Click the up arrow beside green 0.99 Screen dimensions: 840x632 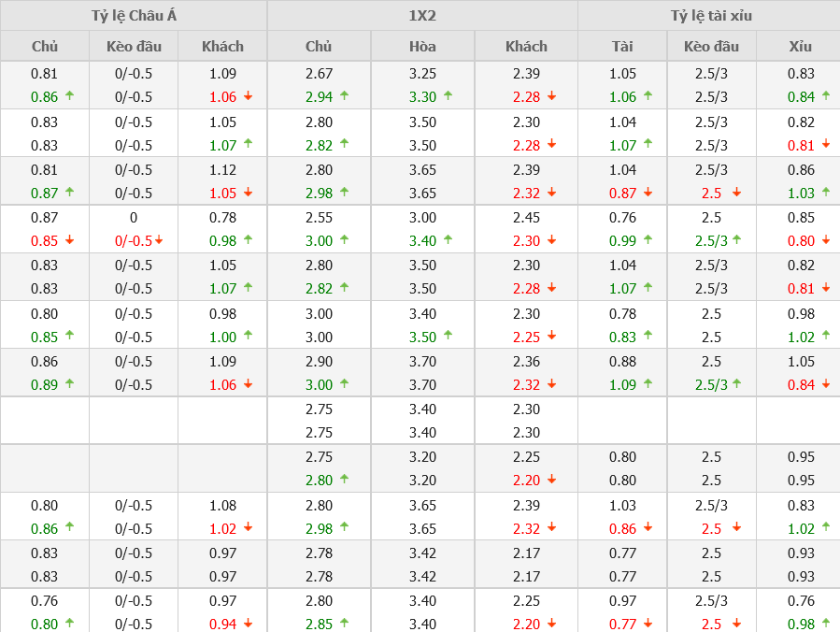[648, 240]
